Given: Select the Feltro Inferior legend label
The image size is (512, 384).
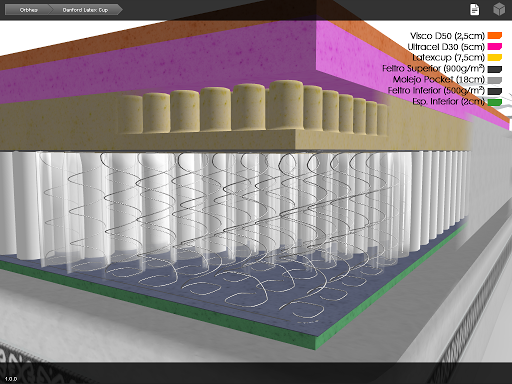Looking at the screenshot, I should click(436, 91).
